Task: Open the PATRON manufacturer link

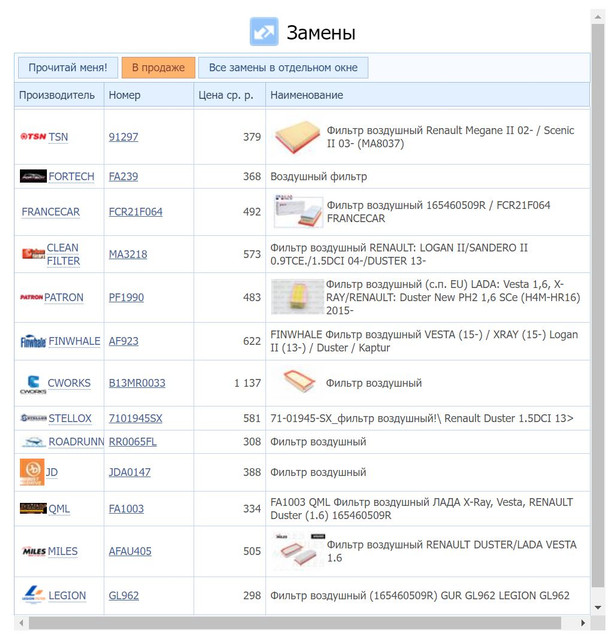Action: click(x=64, y=297)
